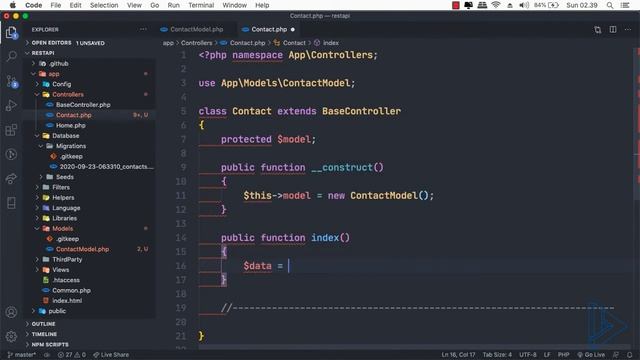Click Ln 16, Col 17 status entry
This screenshot has height=360, width=640.
pyautogui.click(x=458, y=355)
